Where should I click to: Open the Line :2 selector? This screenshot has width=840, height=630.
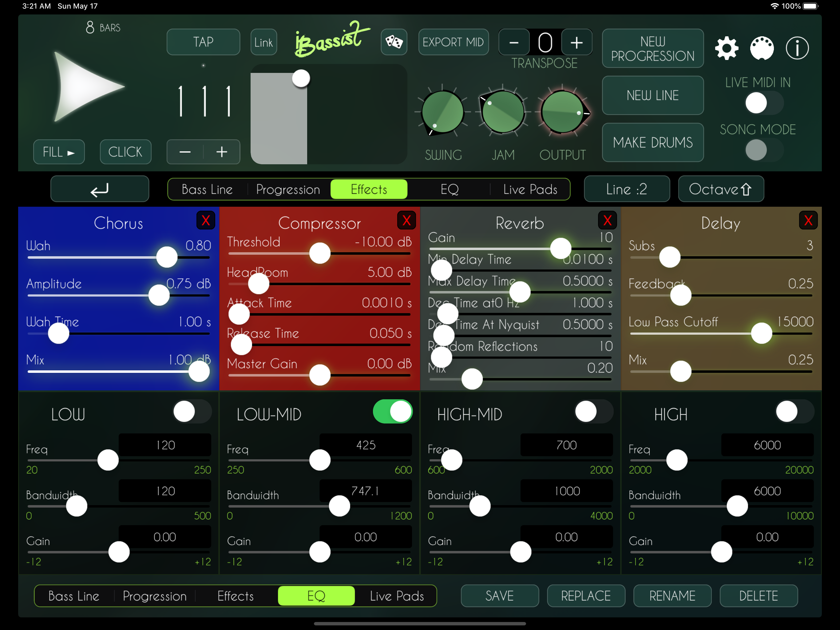pyautogui.click(x=626, y=189)
